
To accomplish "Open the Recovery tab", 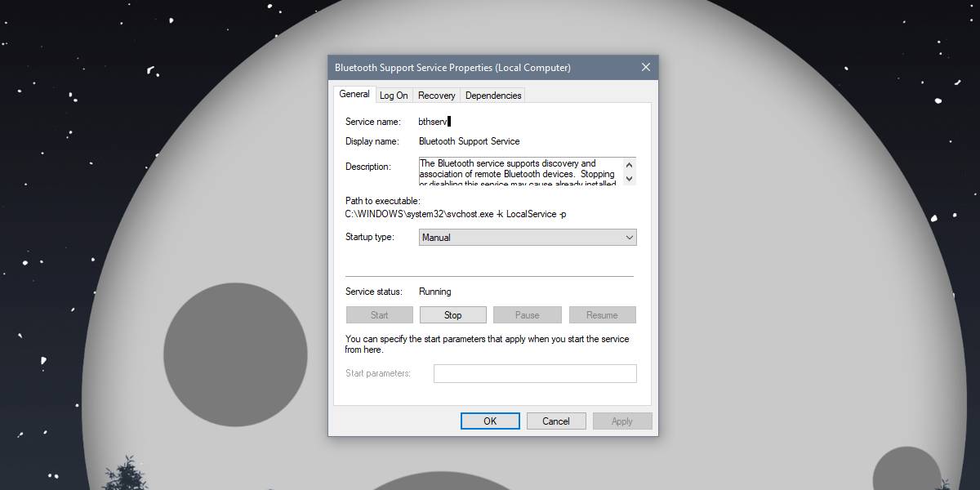I will (436, 95).
